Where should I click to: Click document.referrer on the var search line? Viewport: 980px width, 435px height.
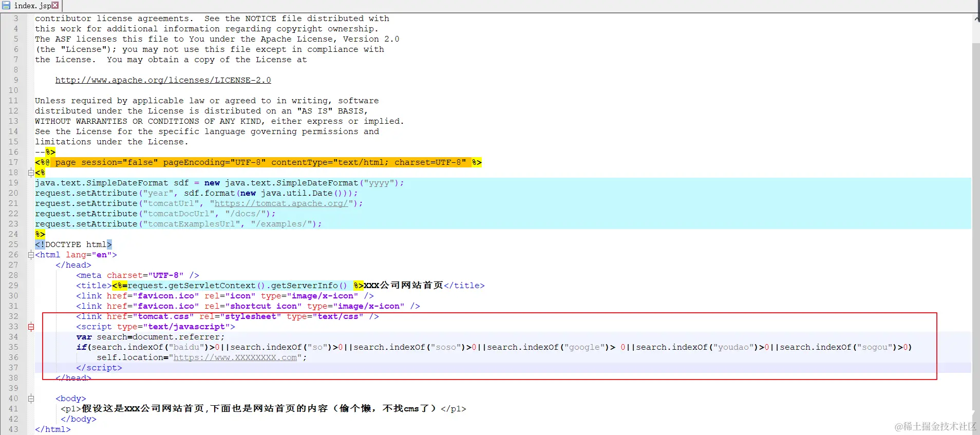176,337
